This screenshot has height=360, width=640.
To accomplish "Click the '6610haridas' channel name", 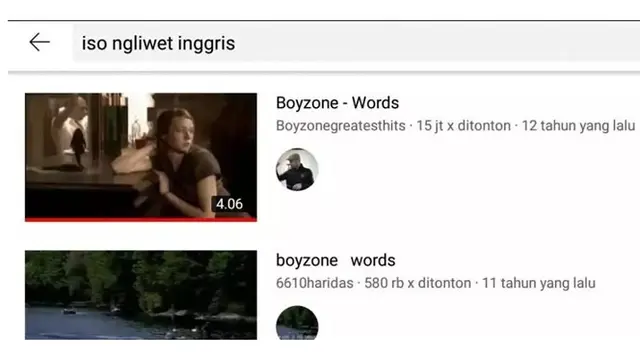I will [x=315, y=283].
